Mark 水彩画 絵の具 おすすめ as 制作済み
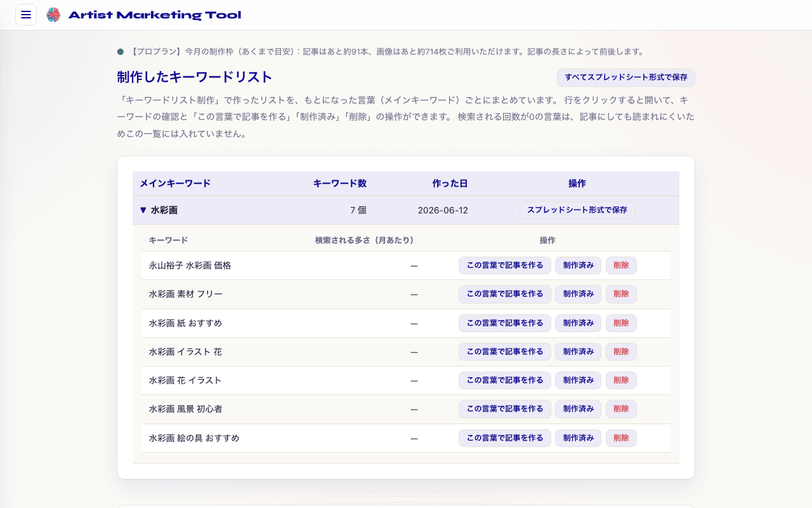The height and width of the screenshot is (508, 812). 579,438
